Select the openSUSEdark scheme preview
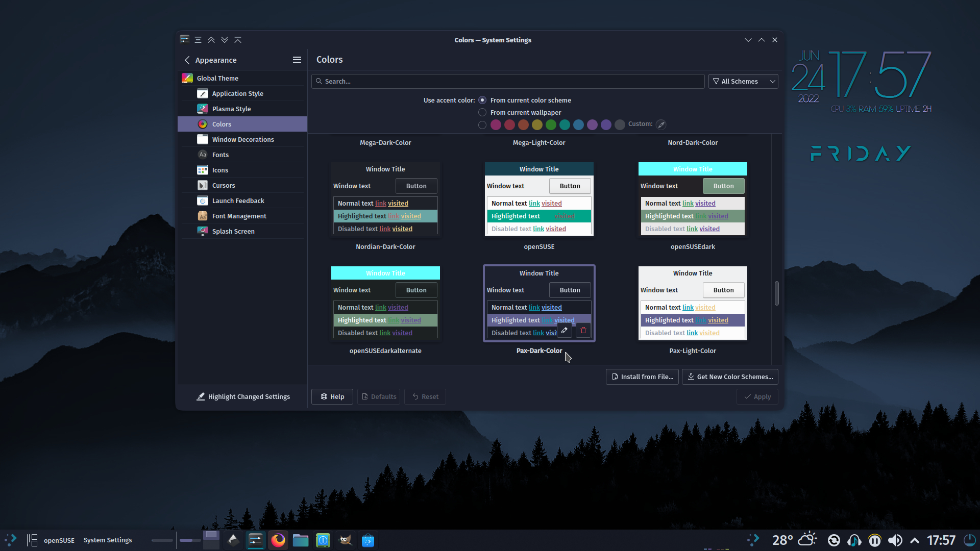This screenshot has width=980, height=551. [x=693, y=199]
